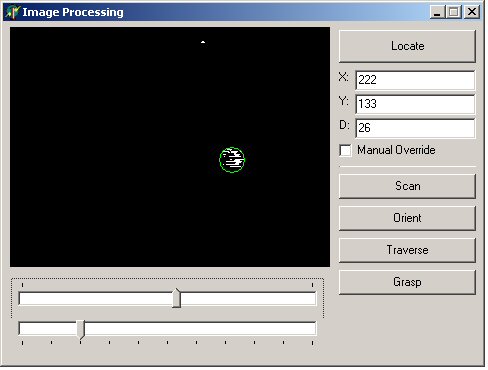Click the small white speck near image top

[x=203, y=42]
